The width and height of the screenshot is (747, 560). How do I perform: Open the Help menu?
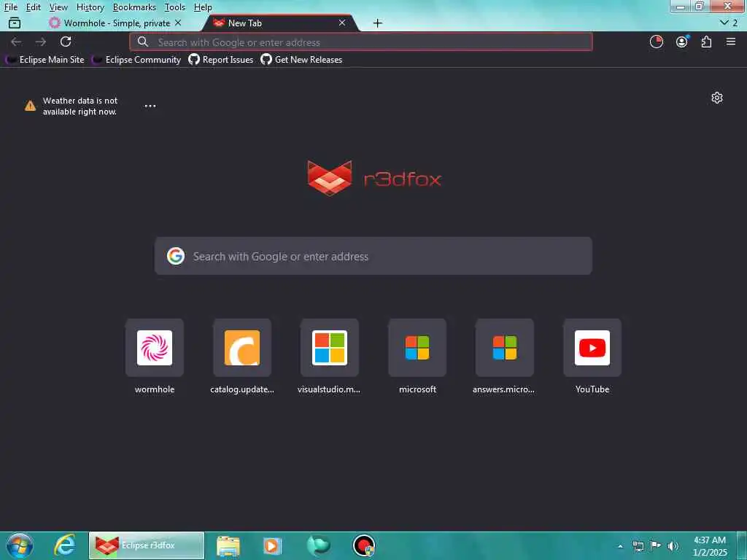(x=203, y=7)
